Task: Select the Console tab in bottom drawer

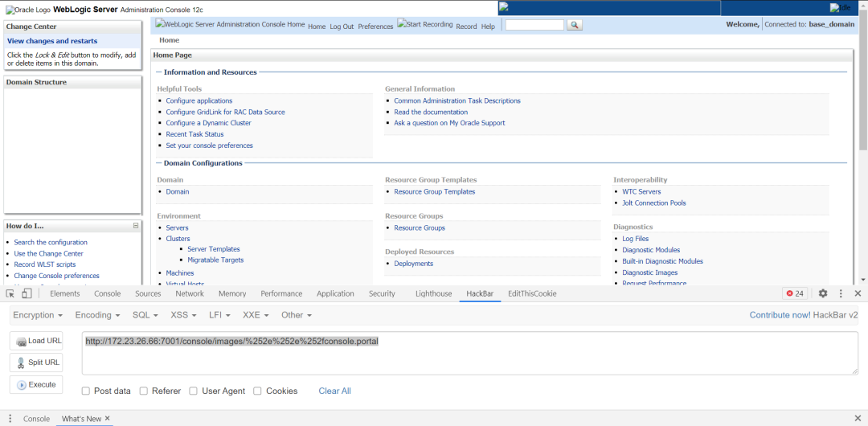Action: tap(36, 419)
